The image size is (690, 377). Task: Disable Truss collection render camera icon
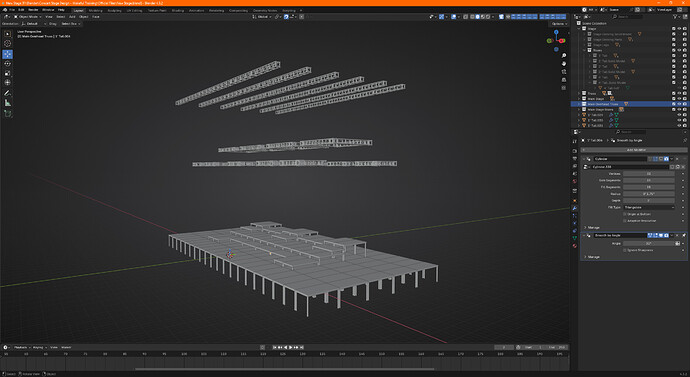pyautogui.click(x=684, y=93)
